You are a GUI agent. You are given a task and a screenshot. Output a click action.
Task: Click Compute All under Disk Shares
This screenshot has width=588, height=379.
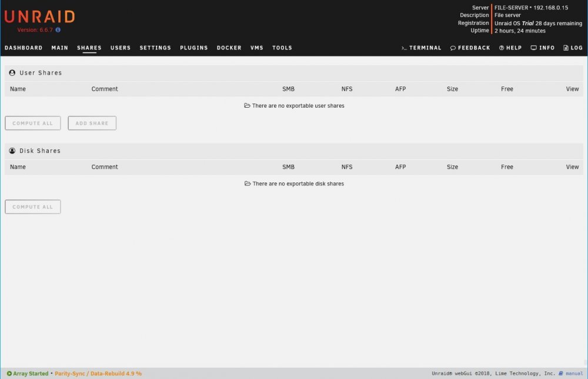pos(32,207)
